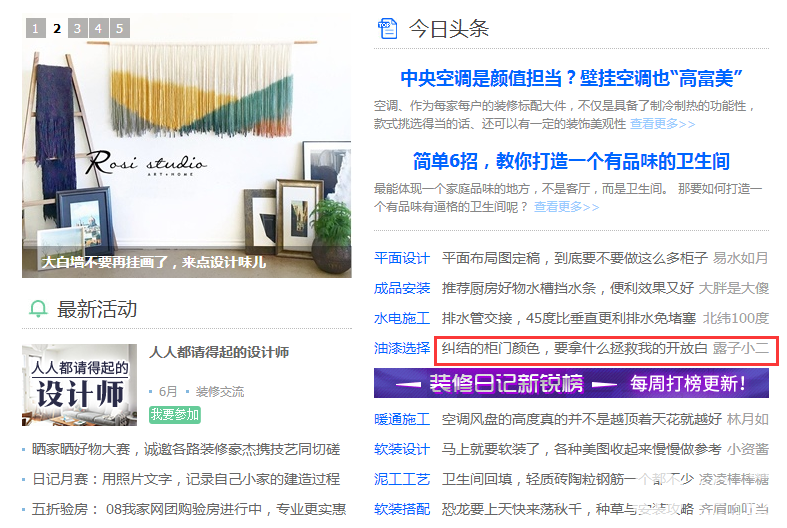This screenshot has width=787, height=528.
Task: Click the 装修日记新锐榜 purple banner
Action: point(571,383)
